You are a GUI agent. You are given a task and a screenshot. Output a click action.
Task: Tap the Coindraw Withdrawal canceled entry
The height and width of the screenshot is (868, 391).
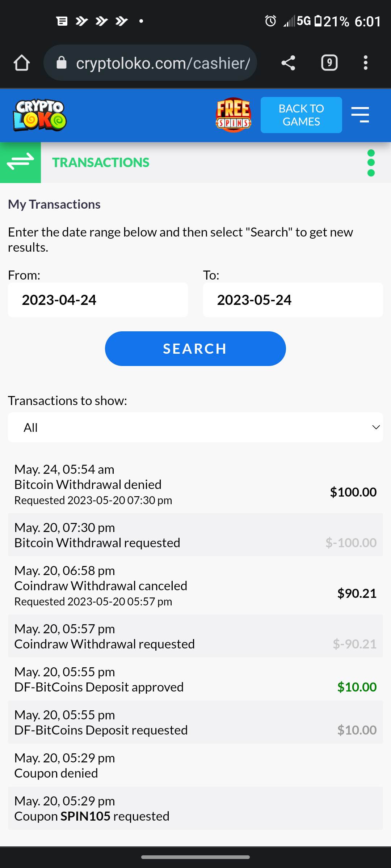195,586
